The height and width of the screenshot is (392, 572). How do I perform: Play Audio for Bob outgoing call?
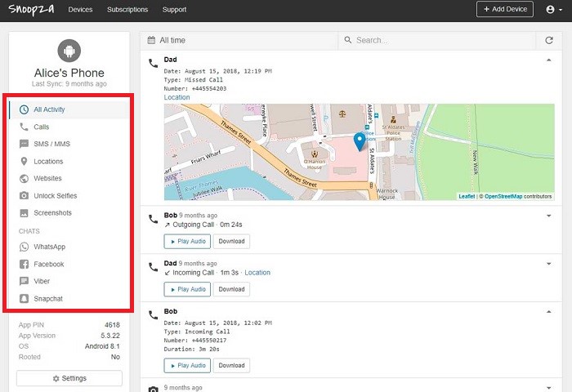187,242
